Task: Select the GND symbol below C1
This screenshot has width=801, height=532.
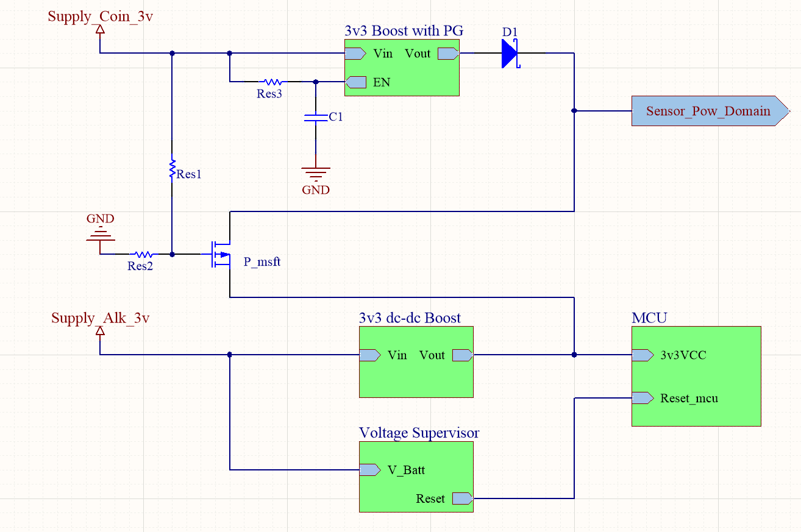Action: coord(315,174)
